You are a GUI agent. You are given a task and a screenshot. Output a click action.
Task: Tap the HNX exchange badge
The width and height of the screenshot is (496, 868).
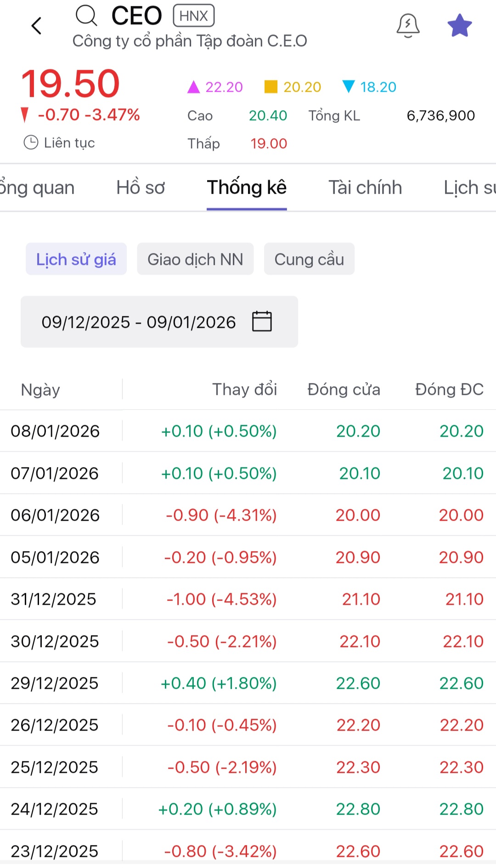click(x=193, y=16)
